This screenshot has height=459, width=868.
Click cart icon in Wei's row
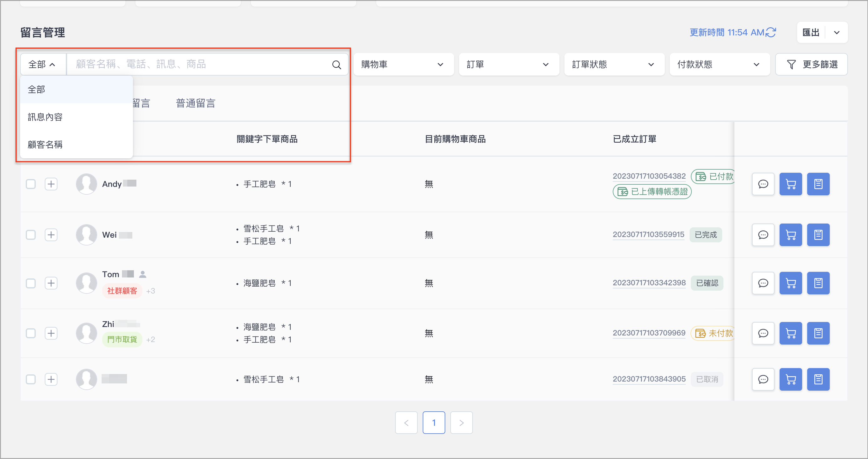click(x=790, y=235)
